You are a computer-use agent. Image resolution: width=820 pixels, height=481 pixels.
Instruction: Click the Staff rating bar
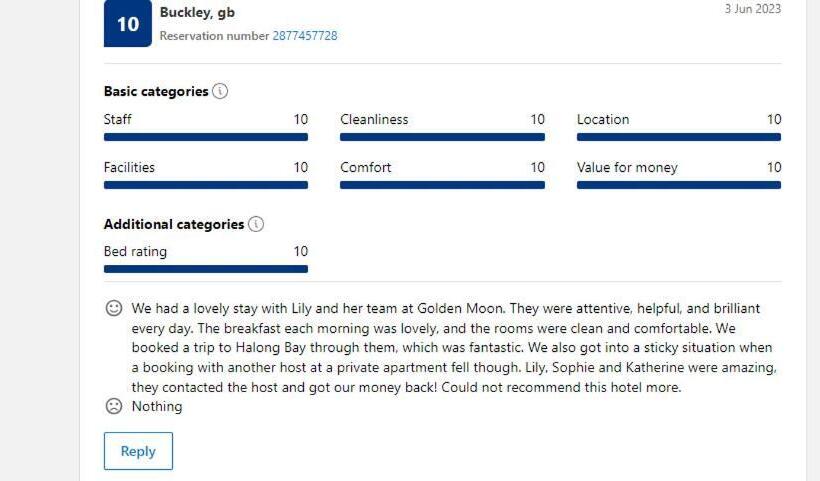[206, 137]
